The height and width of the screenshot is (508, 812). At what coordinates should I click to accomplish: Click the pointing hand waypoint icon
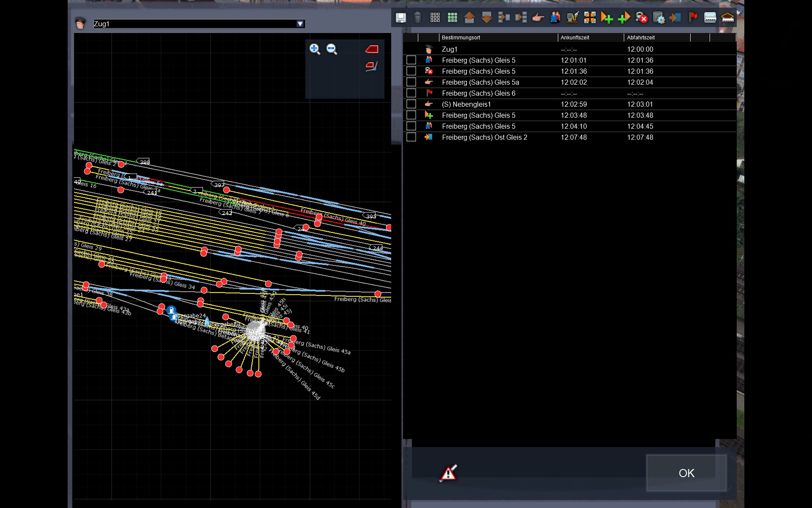tap(538, 17)
